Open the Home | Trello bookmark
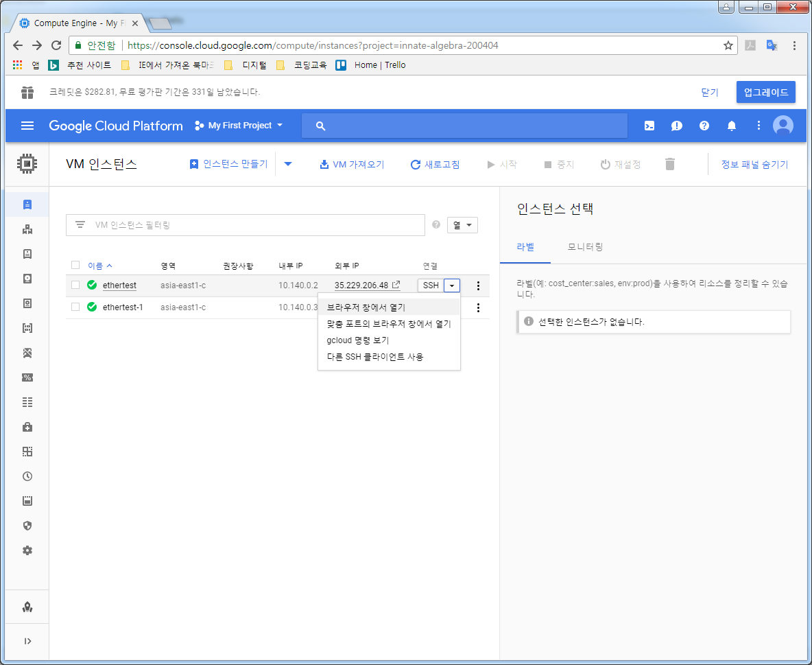Image resolution: width=812 pixels, height=665 pixels. 371,65
